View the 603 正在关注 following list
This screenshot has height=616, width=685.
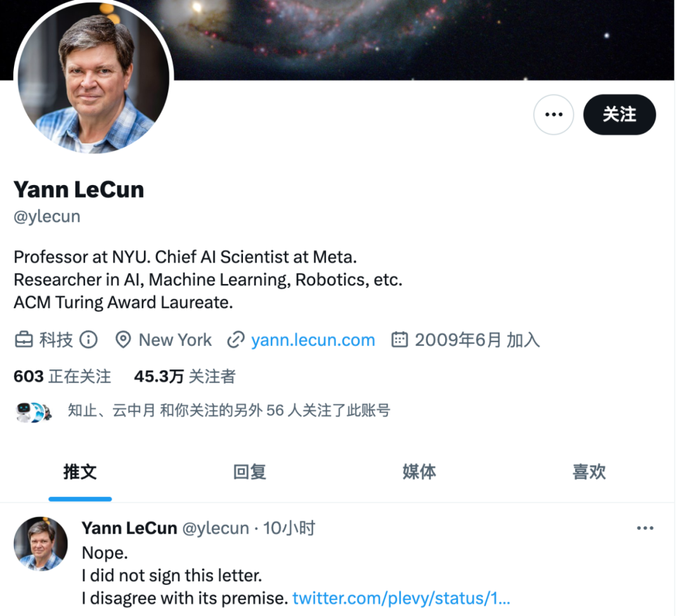click(62, 376)
